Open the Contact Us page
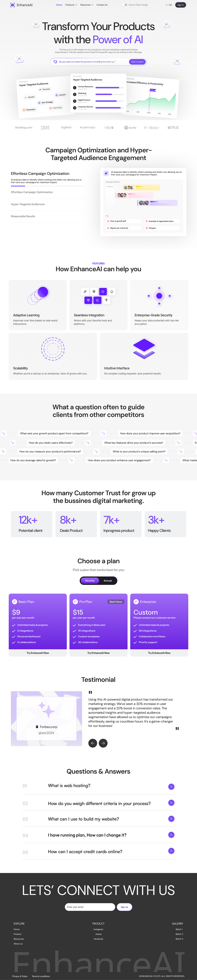Screen dimensions: 197x980 pos(102,5)
